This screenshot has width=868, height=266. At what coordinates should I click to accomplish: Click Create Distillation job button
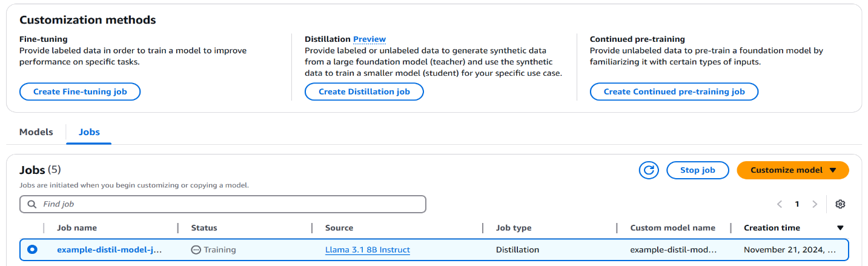[x=364, y=91]
